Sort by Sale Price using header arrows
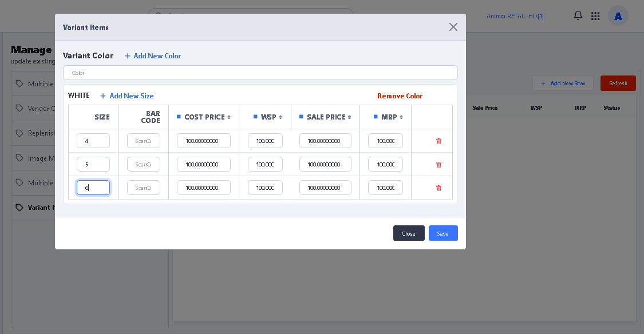The width and height of the screenshot is (644, 334). [x=350, y=117]
